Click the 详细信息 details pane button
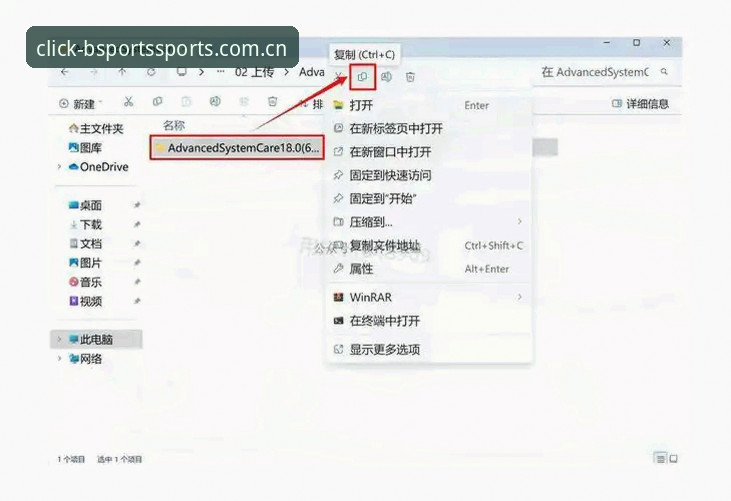The image size is (731, 501). coord(640,103)
